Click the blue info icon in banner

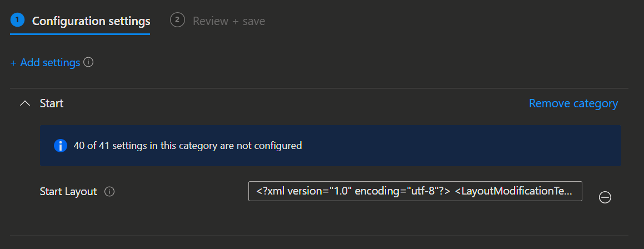coord(60,146)
